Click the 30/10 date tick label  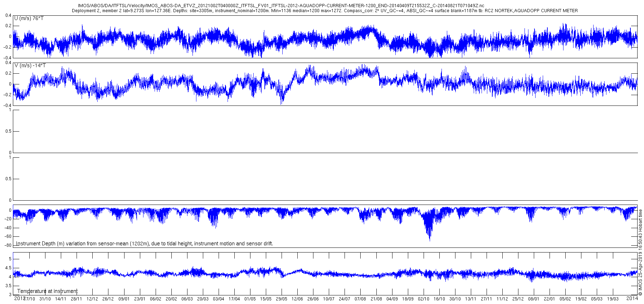[x=455, y=299]
